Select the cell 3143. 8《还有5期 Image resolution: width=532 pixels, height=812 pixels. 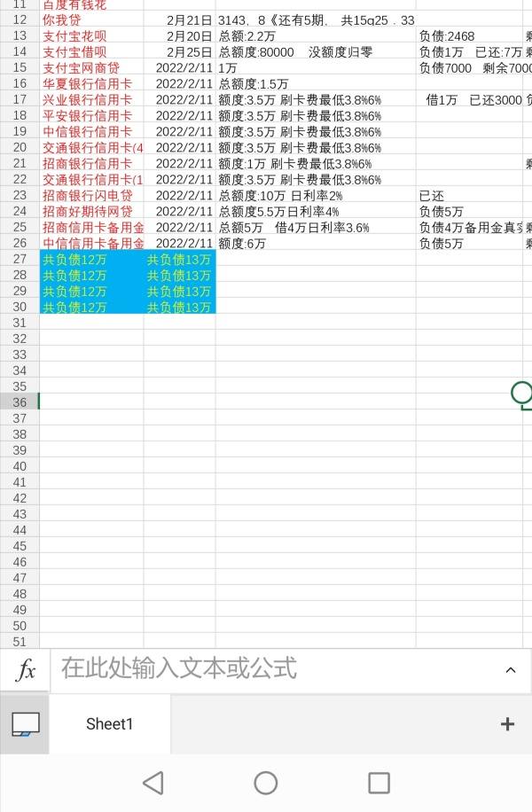click(x=316, y=20)
